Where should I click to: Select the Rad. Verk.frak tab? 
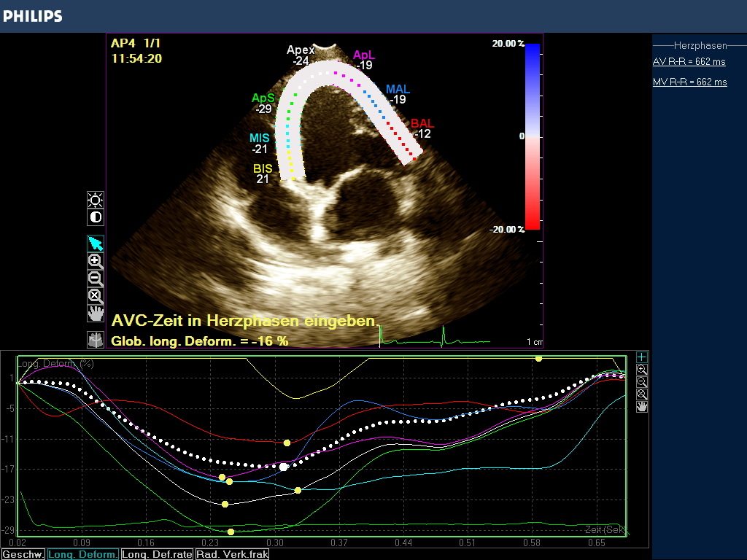[230, 555]
